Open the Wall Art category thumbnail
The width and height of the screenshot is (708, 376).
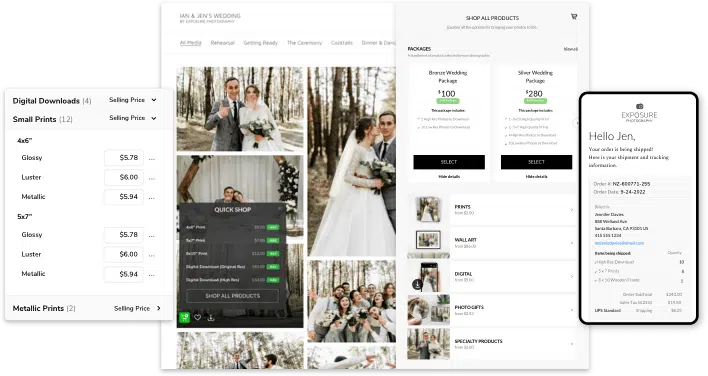(x=429, y=243)
